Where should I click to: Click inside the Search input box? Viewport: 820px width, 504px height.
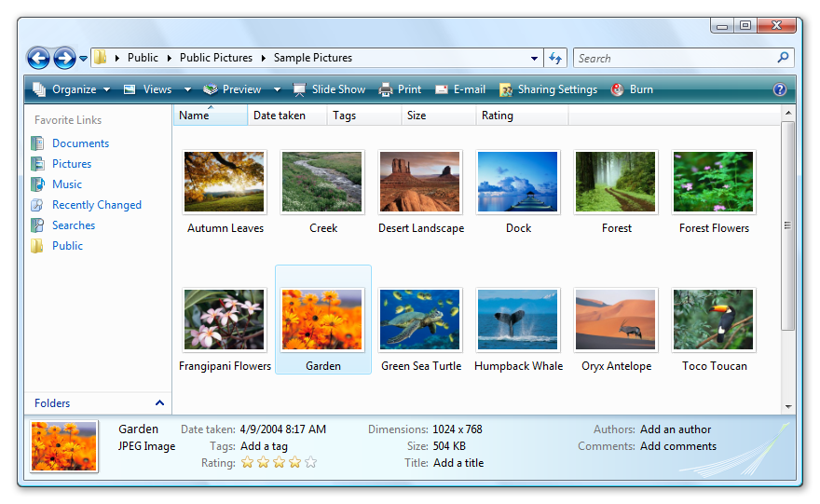pos(675,58)
